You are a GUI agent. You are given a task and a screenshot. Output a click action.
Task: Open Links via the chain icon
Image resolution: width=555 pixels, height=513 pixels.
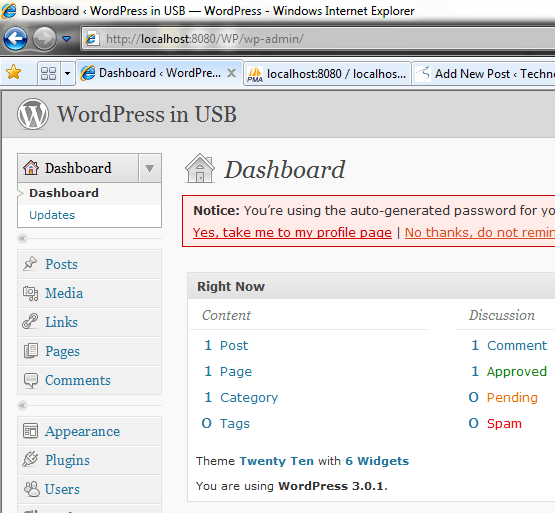[30, 322]
